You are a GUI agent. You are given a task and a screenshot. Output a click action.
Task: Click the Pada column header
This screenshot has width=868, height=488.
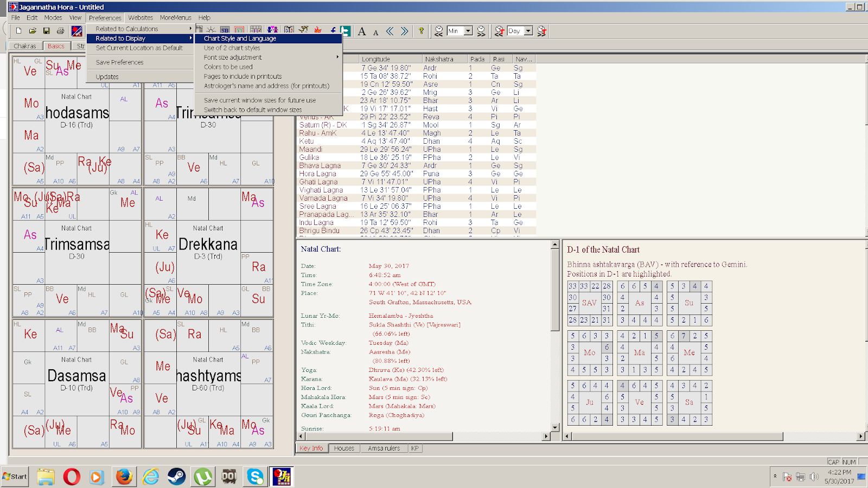tap(480, 59)
